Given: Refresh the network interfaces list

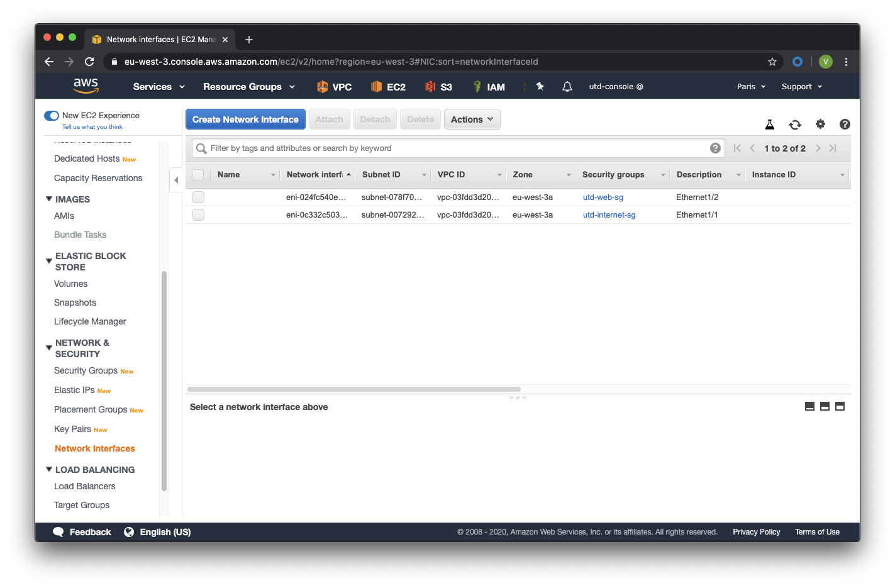Looking at the screenshot, I should point(795,125).
